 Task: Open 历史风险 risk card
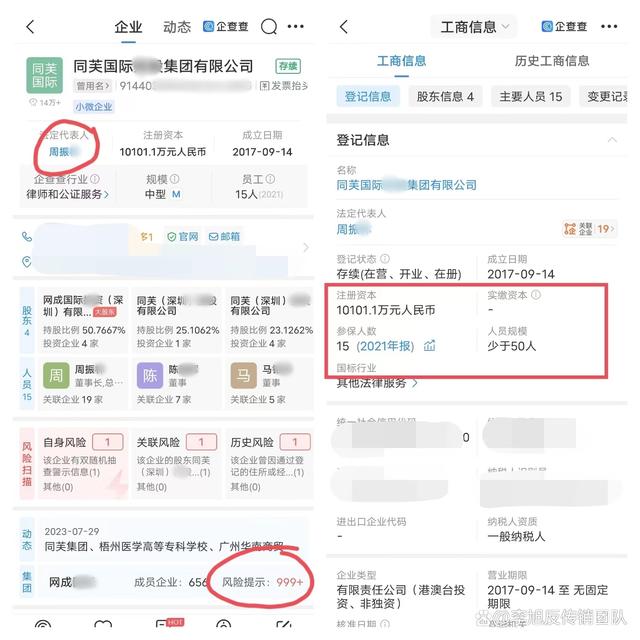pyautogui.click(x=270, y=463)
